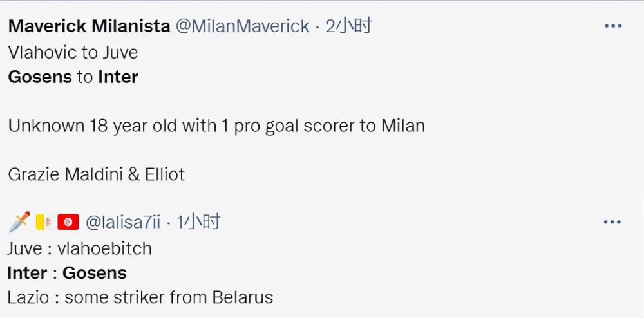Click the bold Gosens word in first tweet
The image size is (644, 318).
(x=40, y=77)
